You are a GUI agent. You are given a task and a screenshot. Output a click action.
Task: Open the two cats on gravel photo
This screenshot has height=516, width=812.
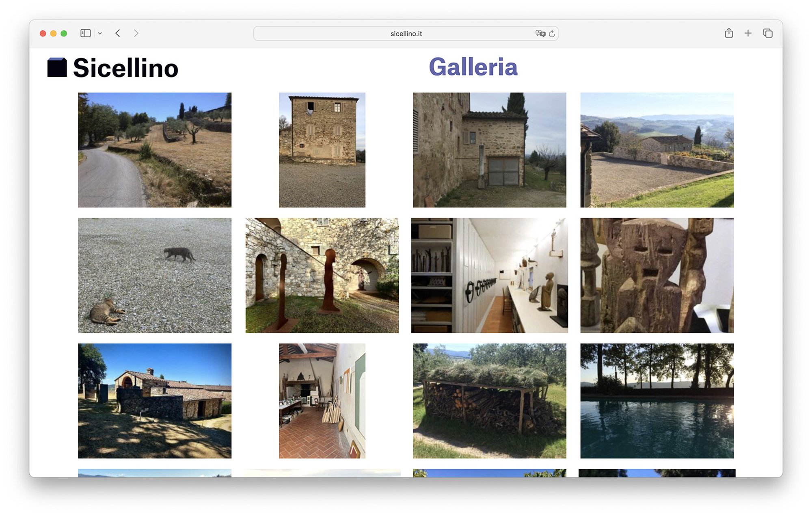tap(155, 275)
